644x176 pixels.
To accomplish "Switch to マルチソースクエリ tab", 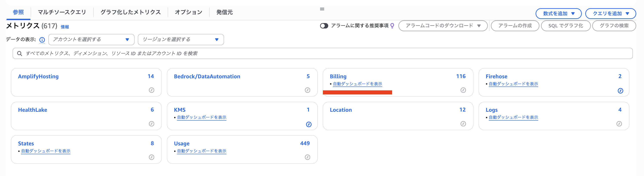I will point(62,12).
